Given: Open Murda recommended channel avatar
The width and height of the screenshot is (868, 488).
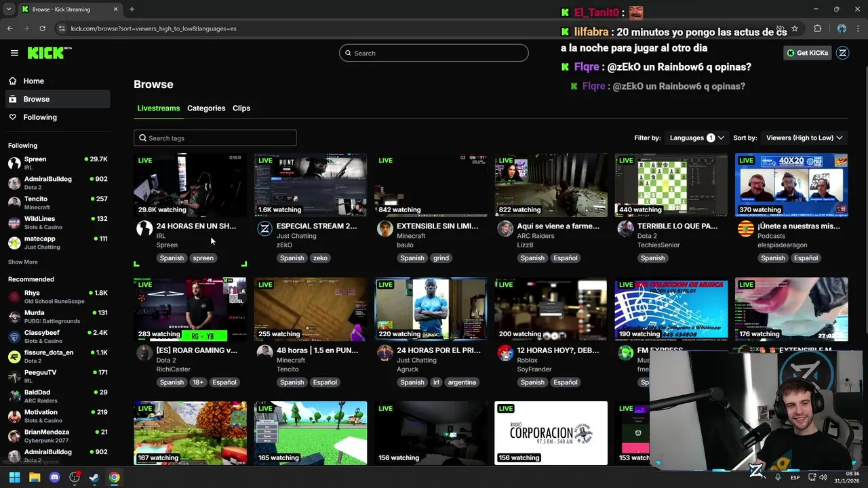Looking at the screenshot, I should click(14, 317).
